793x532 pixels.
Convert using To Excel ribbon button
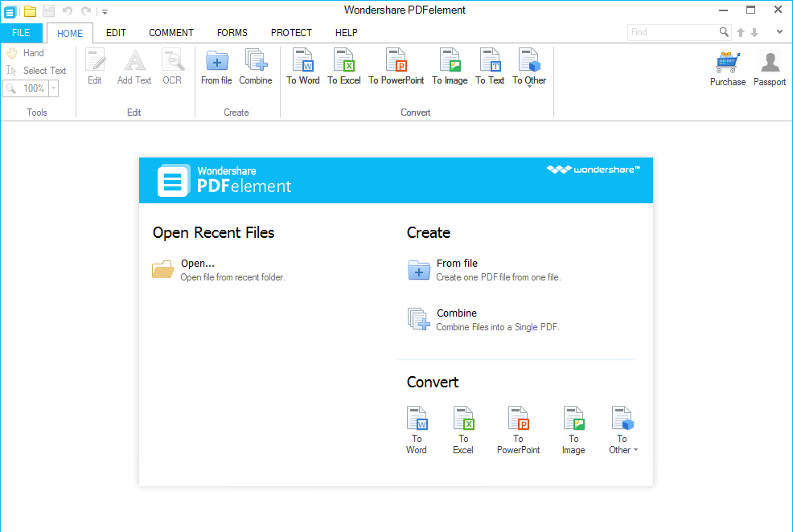pyautogui.click(x=344, y=66)
